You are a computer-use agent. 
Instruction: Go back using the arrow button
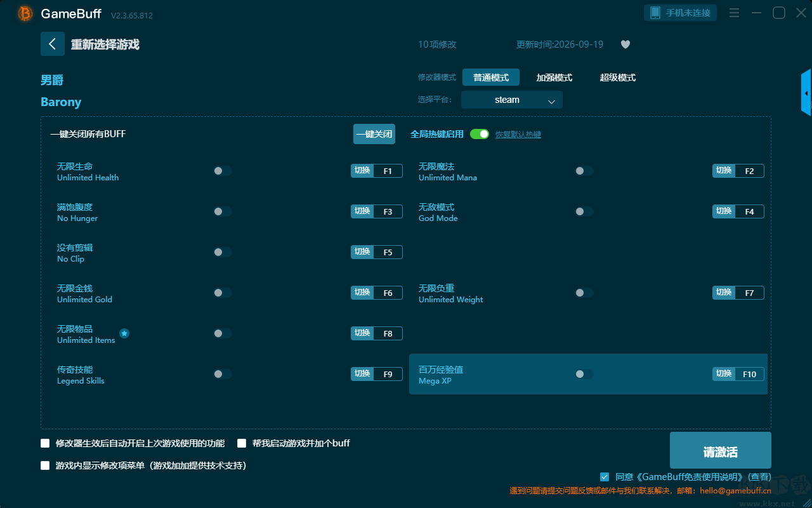coord(53,44)
